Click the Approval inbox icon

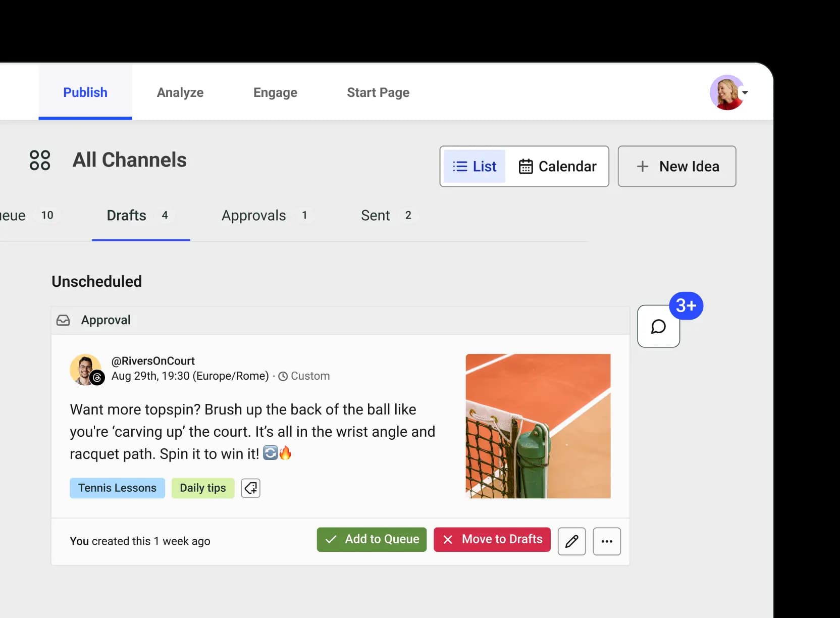coord(63,320)
